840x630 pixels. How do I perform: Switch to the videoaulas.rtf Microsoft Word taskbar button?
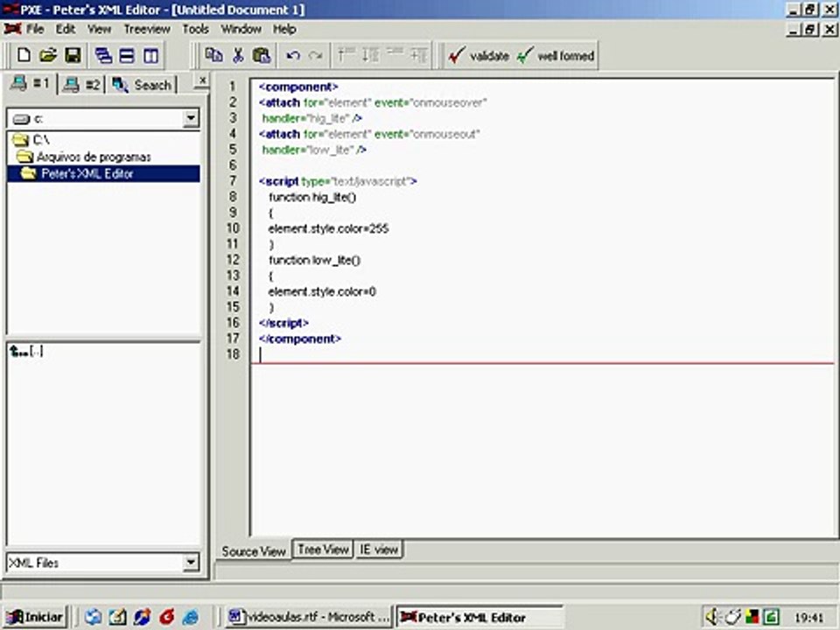tap(309, 617)
